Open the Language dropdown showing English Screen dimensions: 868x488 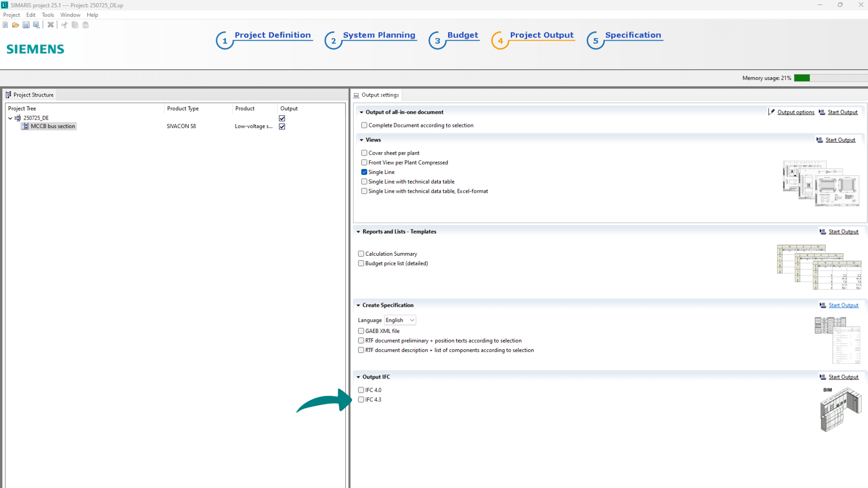(400, 320)
